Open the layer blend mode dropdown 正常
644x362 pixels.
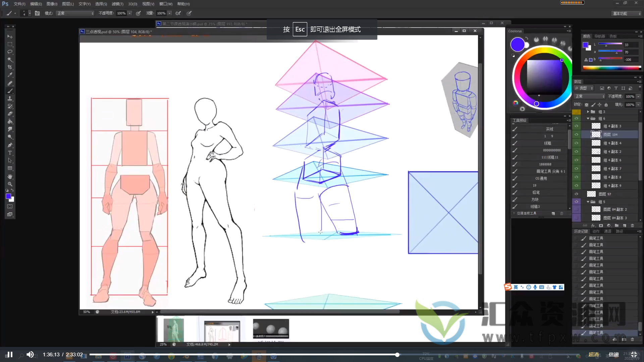(590, 97)
